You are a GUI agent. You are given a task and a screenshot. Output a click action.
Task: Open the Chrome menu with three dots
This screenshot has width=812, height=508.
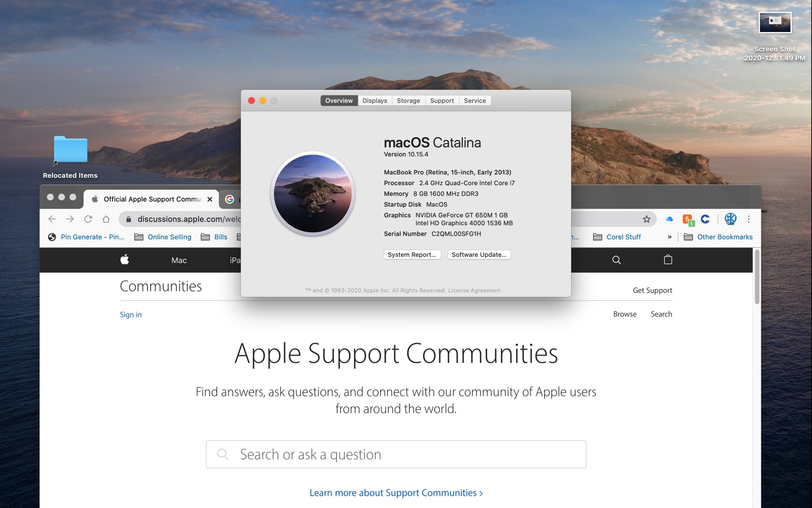tap(748, 219)
